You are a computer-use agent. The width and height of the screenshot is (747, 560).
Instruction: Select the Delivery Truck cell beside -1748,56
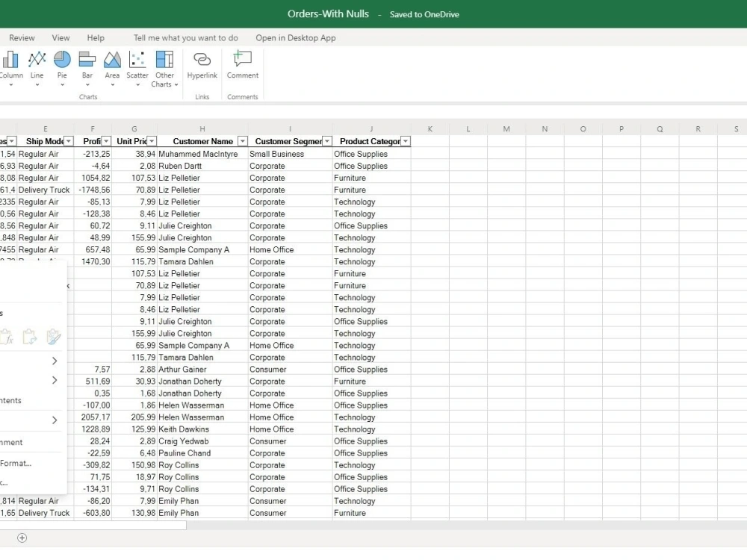coord(46,190)
